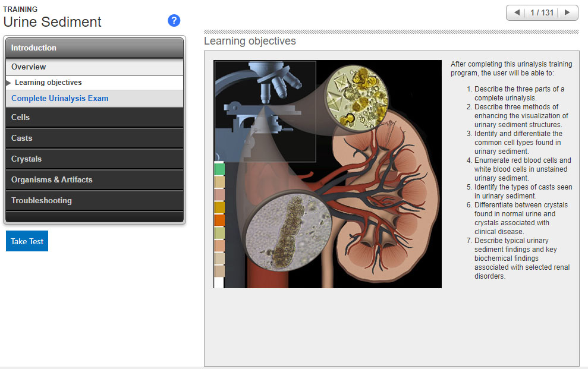Collapse the Introduction section header

[x=95, y=48]
